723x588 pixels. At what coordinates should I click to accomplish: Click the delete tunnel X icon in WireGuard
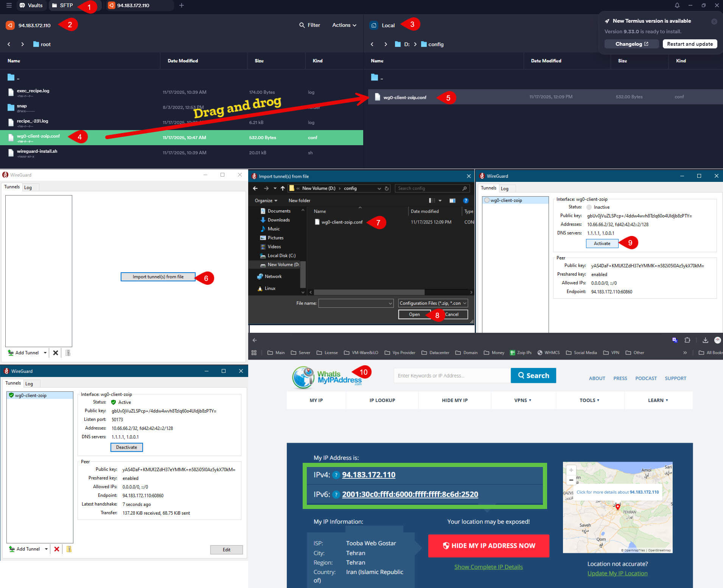pos(56,352)
